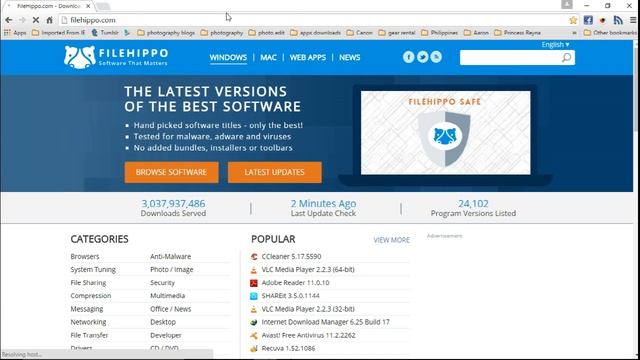
Task: Go back with the browser back arrow
Action: (x=9, y=20)
